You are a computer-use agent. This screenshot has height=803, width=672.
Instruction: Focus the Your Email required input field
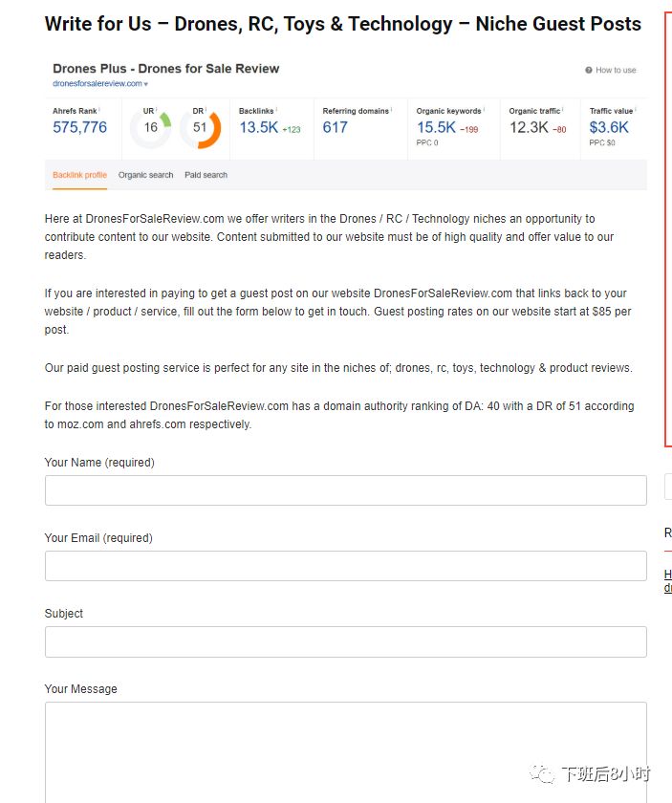click(346, 566)
